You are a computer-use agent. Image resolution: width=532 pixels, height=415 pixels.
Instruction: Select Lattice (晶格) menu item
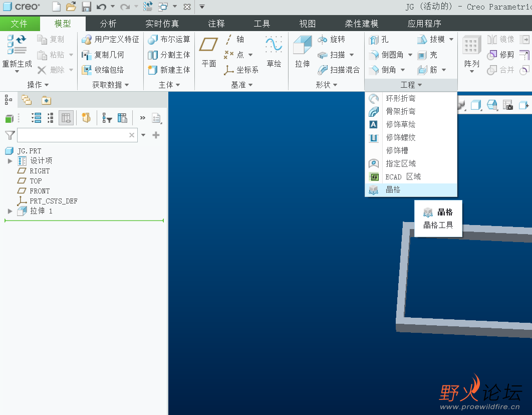[x=411, y=190]
